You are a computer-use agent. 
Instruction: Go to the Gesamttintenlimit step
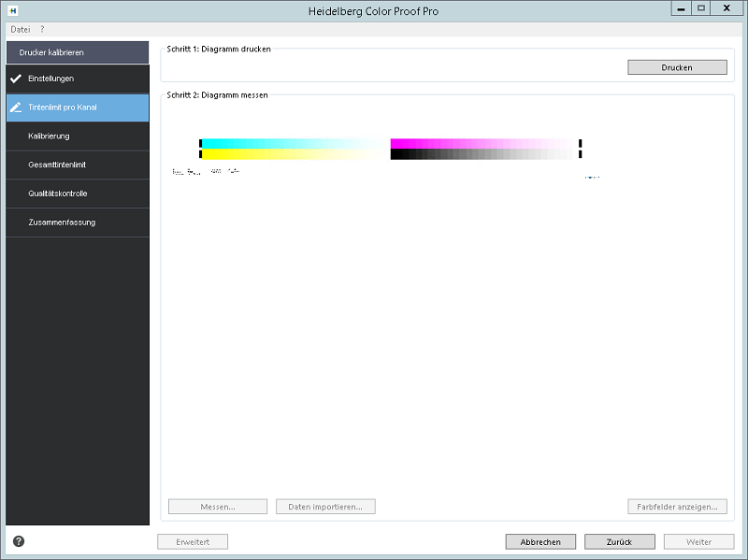pos(78,165)
